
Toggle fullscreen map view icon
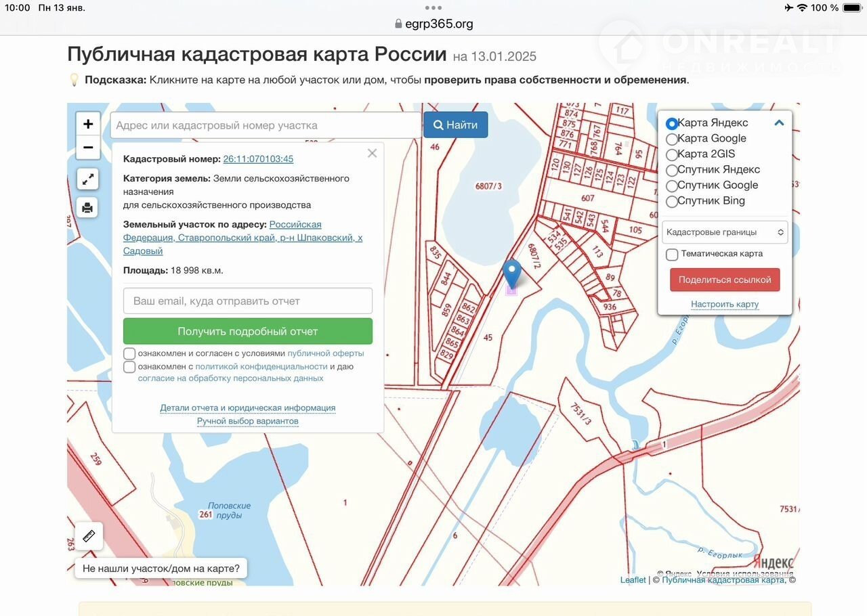click(88, 179)
